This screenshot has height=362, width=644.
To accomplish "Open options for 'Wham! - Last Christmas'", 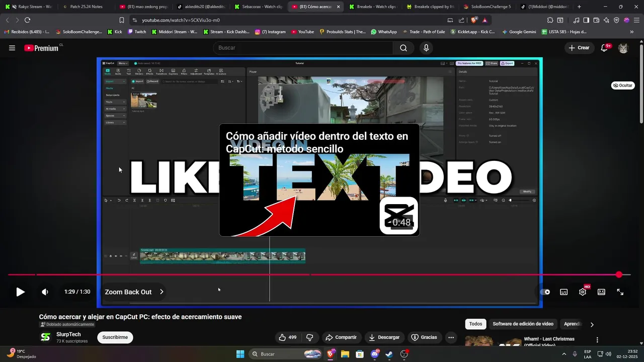I will tap(597, 340).
